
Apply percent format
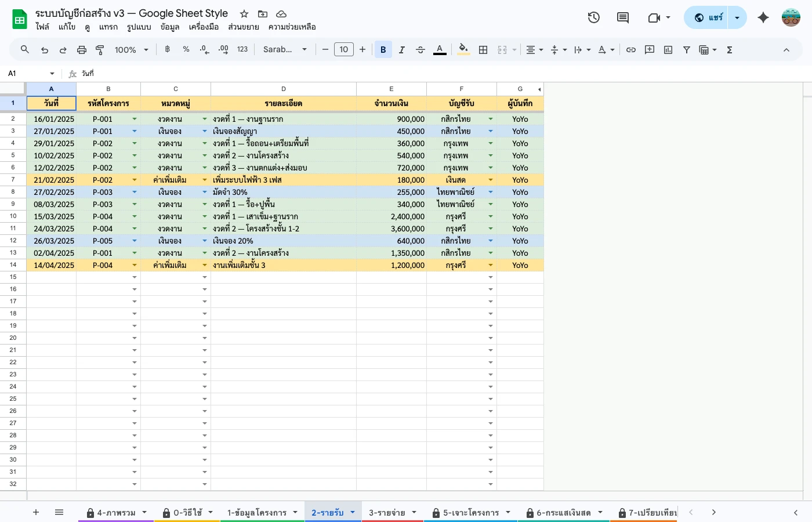pyautogui.click(x=186, y=49)
